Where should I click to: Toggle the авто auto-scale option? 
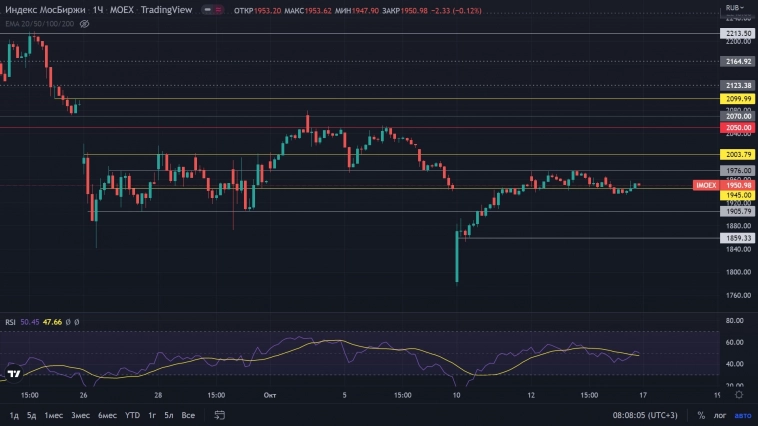pyautogui.click(x=742, y=415)
